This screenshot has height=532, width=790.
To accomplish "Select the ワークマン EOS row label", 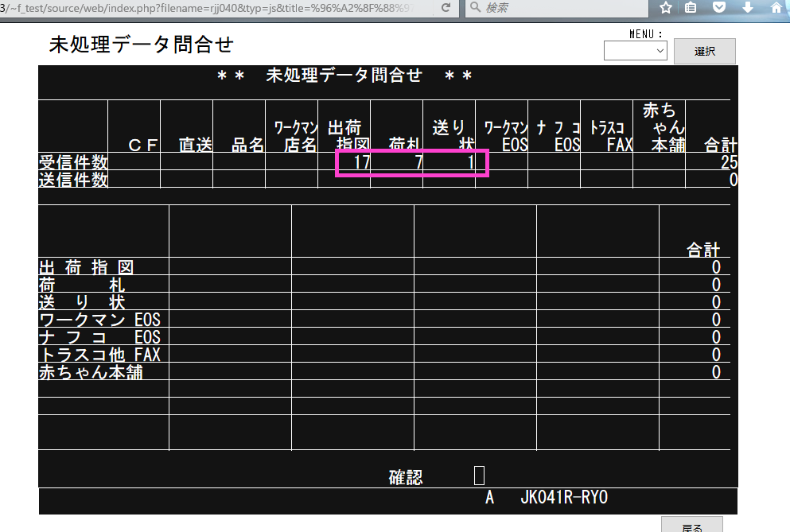I will [x=100, y=320].
